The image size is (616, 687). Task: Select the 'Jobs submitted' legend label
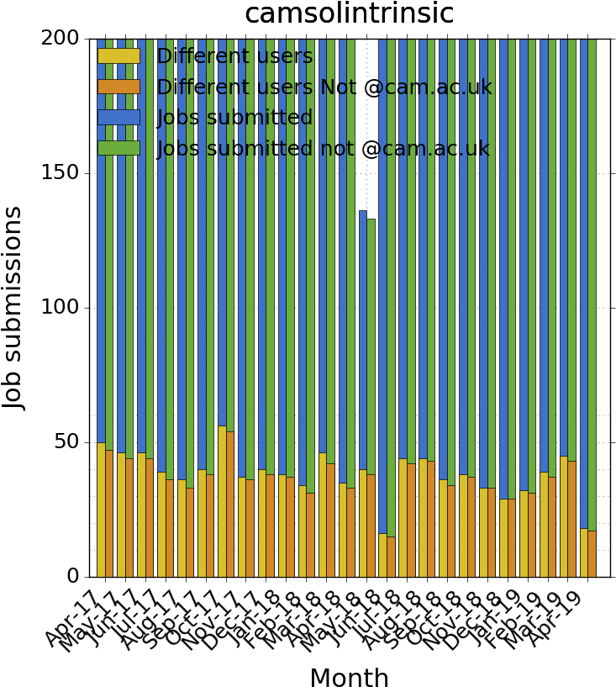point(234,118)
